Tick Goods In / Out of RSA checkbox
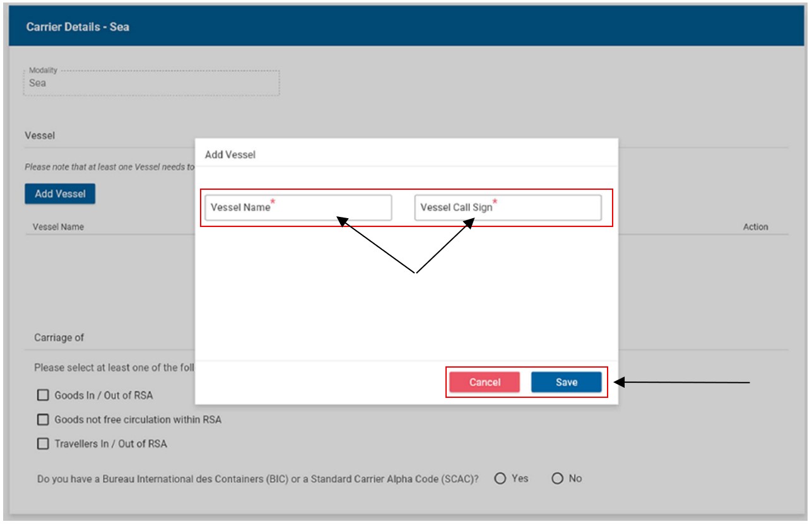The height and width of the screenshot is (524, 812). pyautogui.click(x=43, y=396)
